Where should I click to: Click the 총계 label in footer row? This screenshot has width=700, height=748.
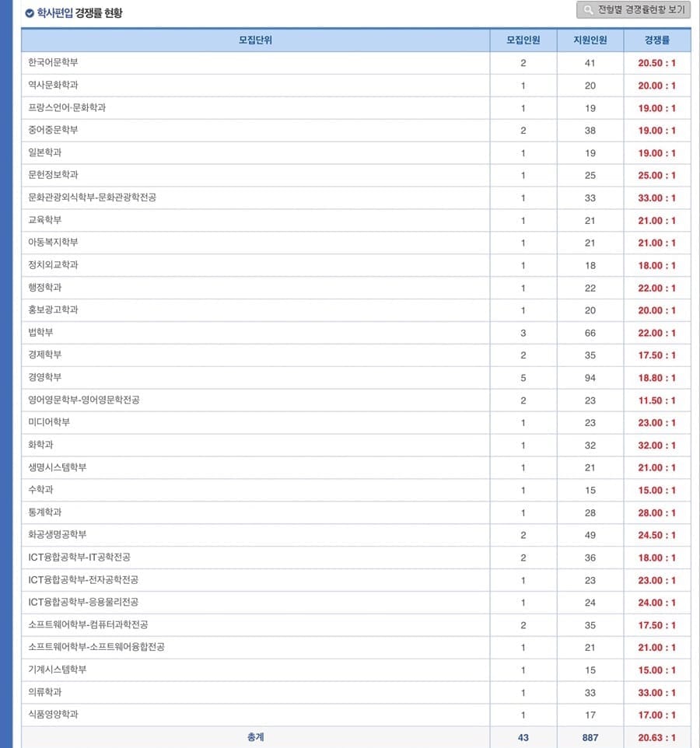pos(255,737)
